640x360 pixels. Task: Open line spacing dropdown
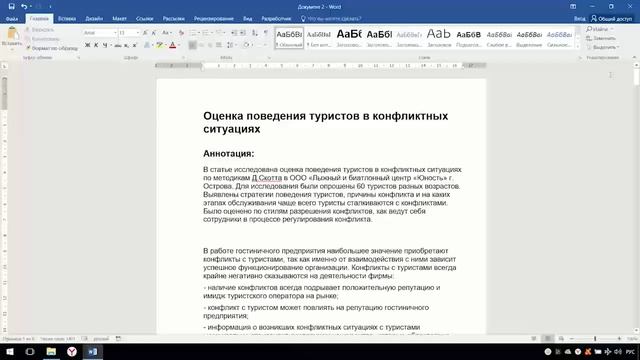click(231, 45)
